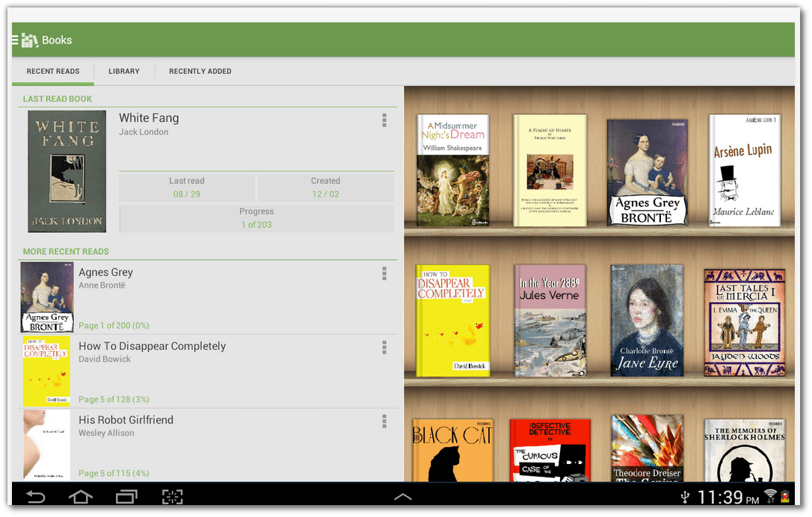812x517 pixels.
Task: Tap the screenshot icon in the navigation bar
Action: click(x=172, y=496)
